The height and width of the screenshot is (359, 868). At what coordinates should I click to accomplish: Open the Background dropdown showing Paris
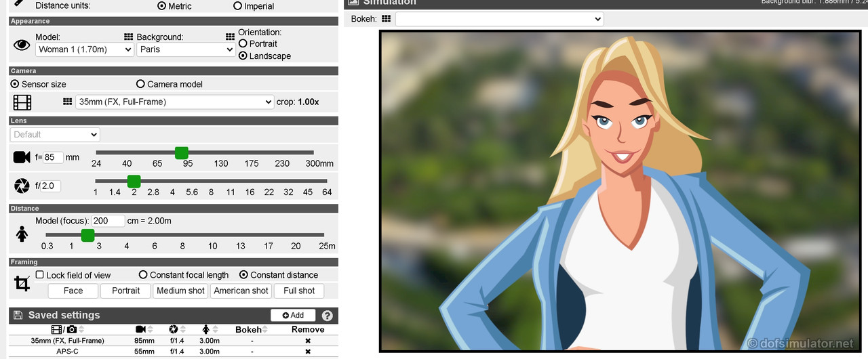tap(186, 49)
